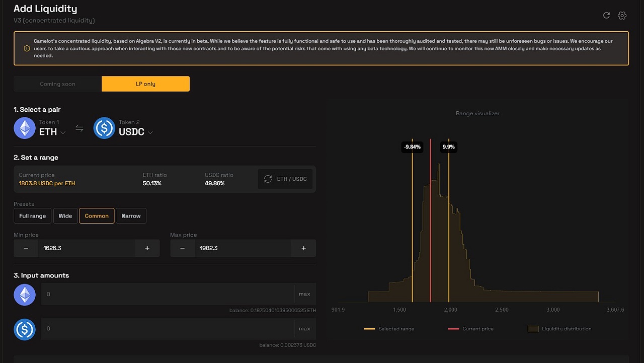Click the V3 (concentrated liquidity) subtitle
Viewport: 644px width, 363px height.
tap(54, 21)
